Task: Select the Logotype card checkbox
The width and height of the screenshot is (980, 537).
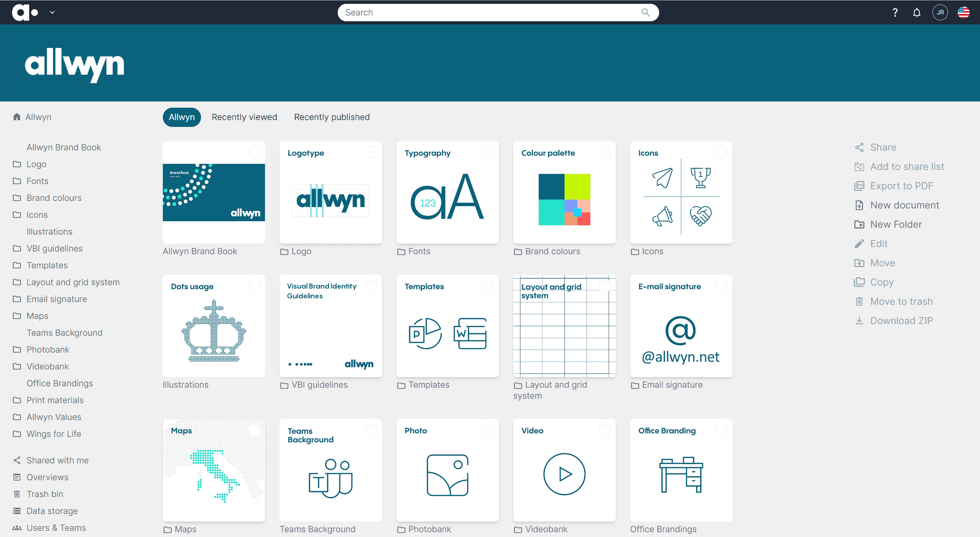Action: click(x=371, y=152)
